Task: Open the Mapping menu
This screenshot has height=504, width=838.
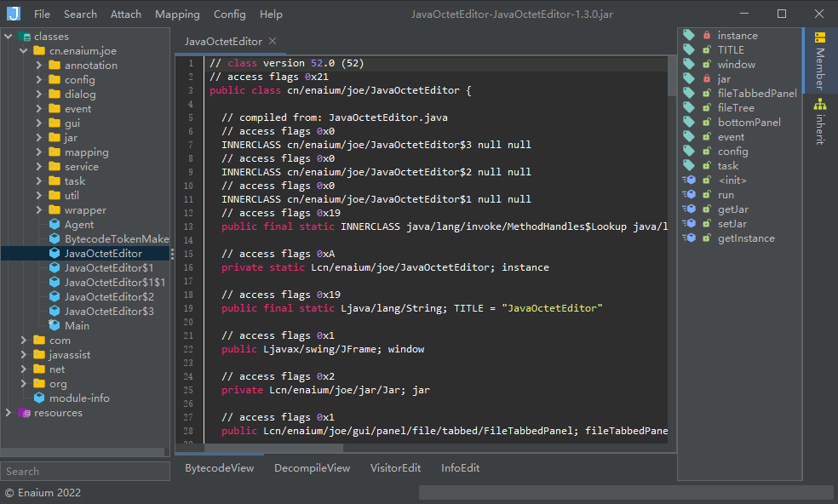Action: [177, 14]
